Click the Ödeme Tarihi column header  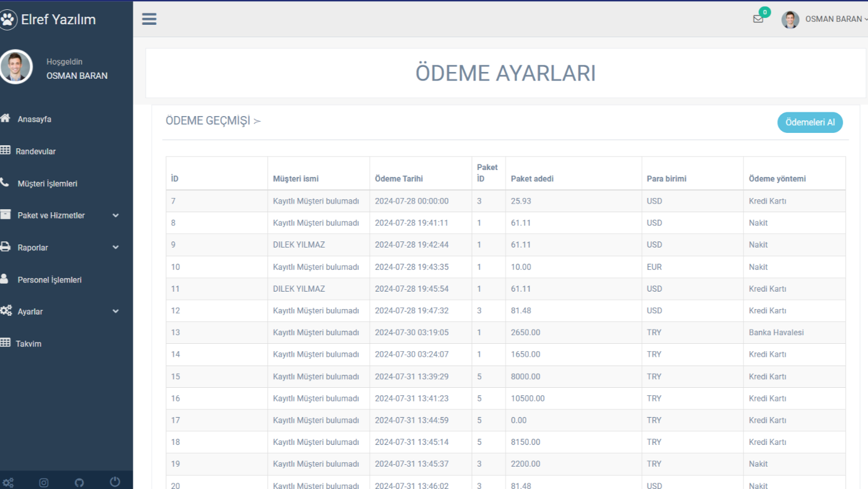point(399,179)
